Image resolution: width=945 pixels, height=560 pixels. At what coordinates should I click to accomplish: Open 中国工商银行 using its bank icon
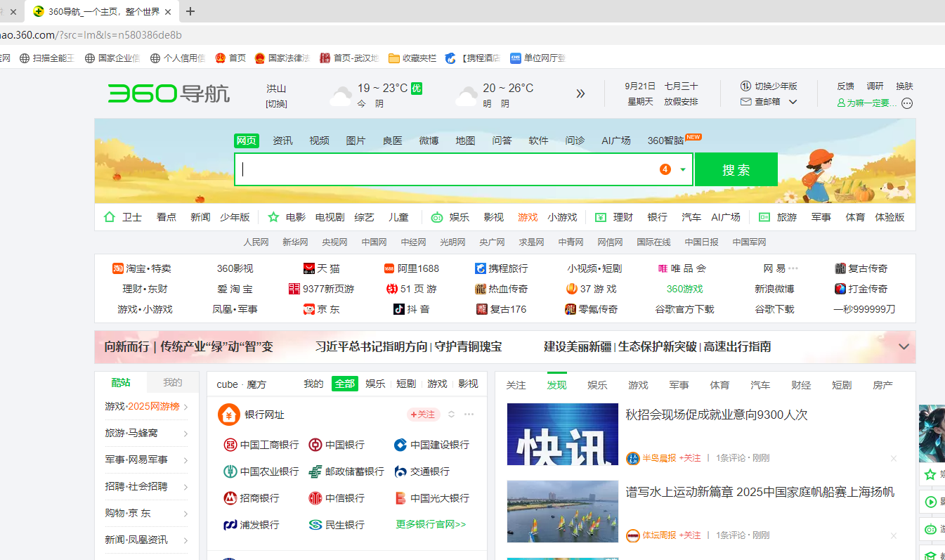pos(231,445)
